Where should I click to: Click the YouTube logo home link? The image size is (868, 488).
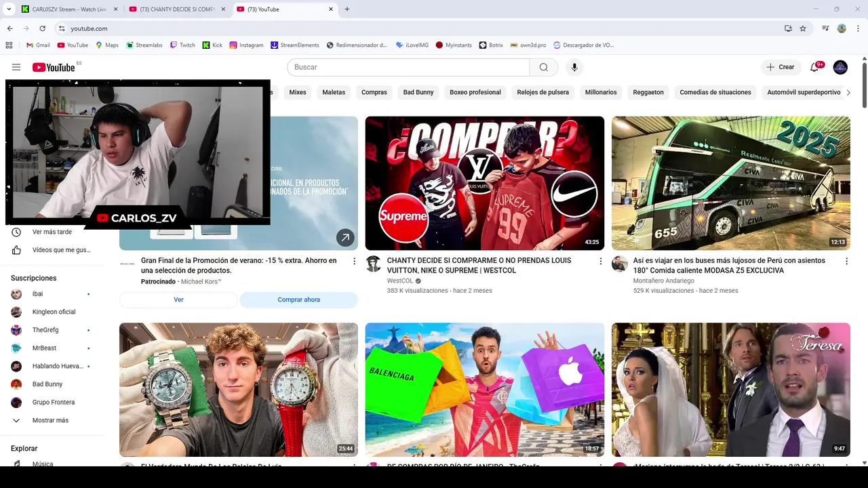pos(54,67)
